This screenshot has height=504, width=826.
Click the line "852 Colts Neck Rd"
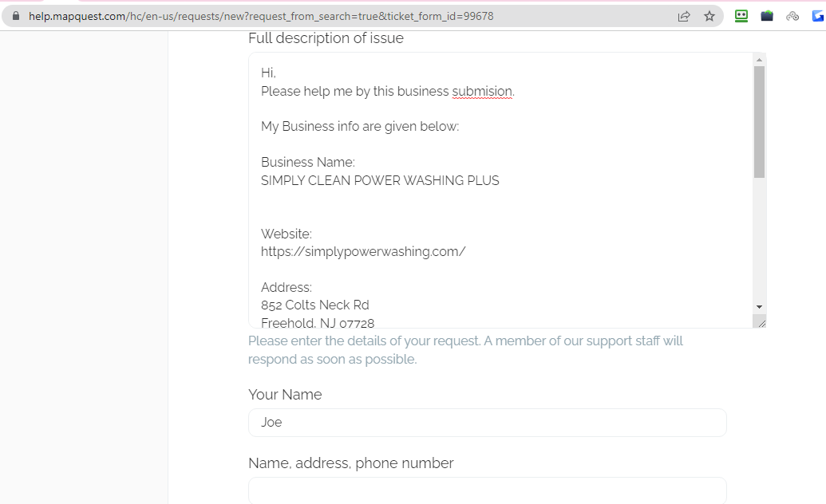coord(315,305)
